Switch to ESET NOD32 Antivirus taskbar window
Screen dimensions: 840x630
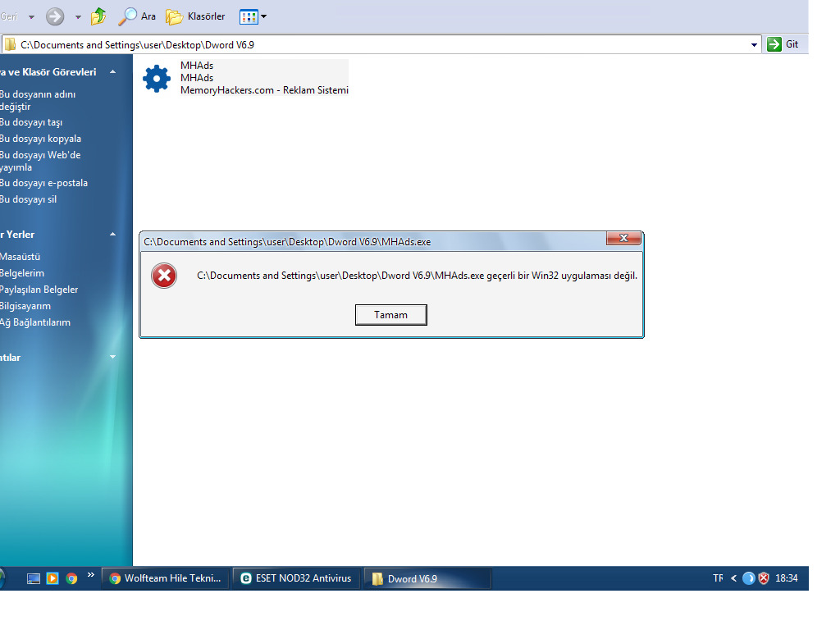296,578
